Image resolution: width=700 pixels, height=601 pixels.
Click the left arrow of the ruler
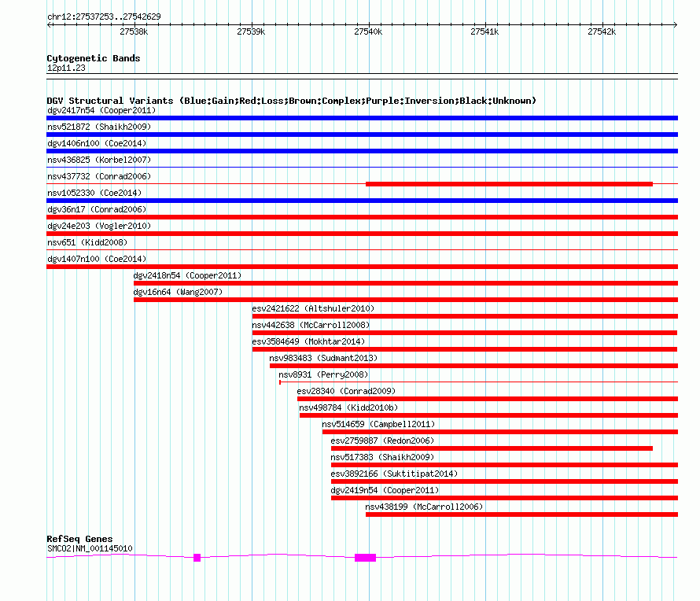49,25
